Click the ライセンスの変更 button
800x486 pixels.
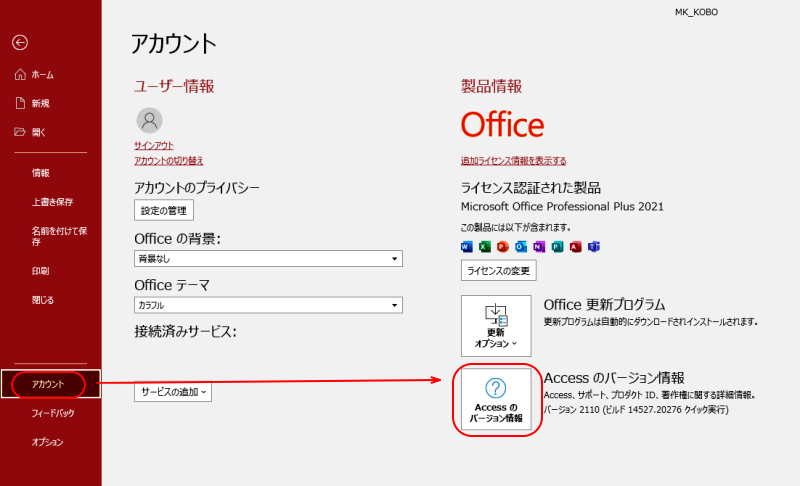[x=498, y=270]
